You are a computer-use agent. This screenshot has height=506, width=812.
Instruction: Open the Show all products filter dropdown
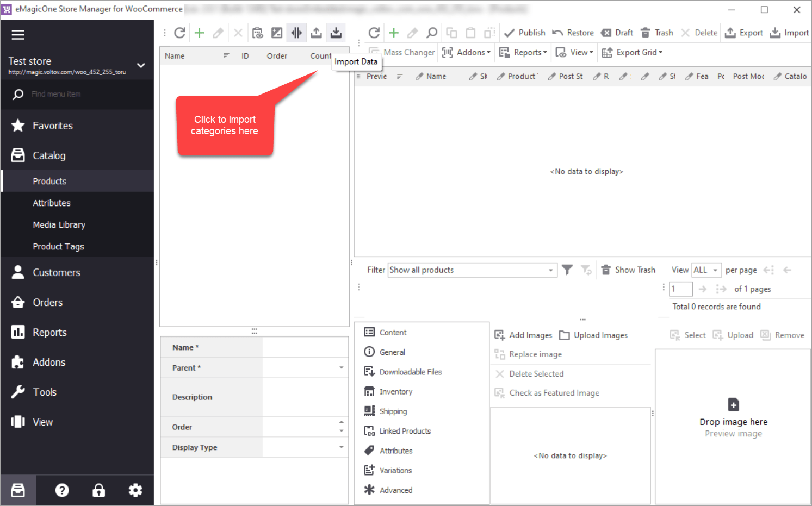(x=550, y=270)
